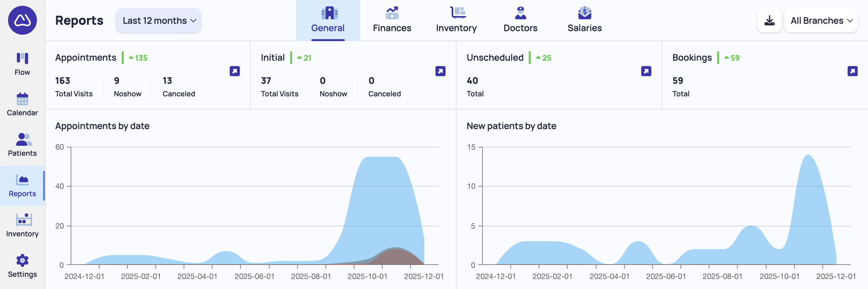Expand the Unscheduled card arrow icon
This screenshot has width=868, height=289.
646,71
